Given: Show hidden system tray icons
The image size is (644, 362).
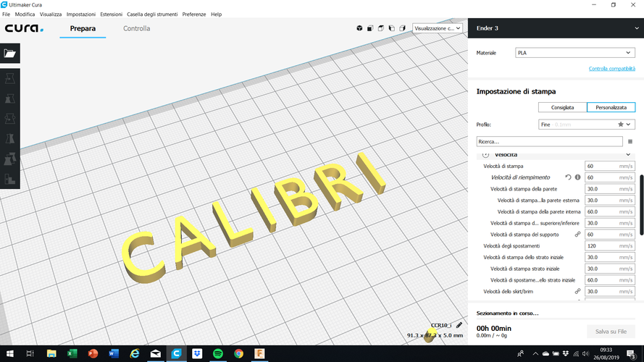Looking at the screenshot, I should pyautogui.click(x=535, y=353).
